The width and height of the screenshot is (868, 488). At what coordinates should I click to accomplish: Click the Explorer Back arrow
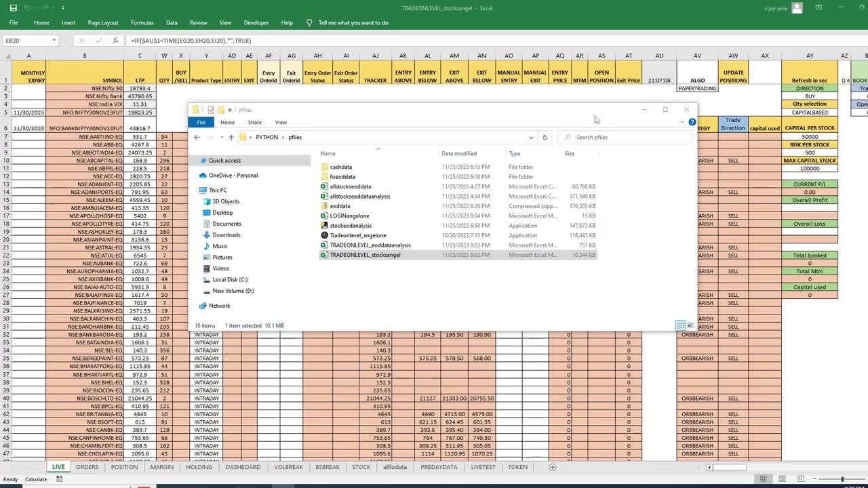tap(197, 137)
